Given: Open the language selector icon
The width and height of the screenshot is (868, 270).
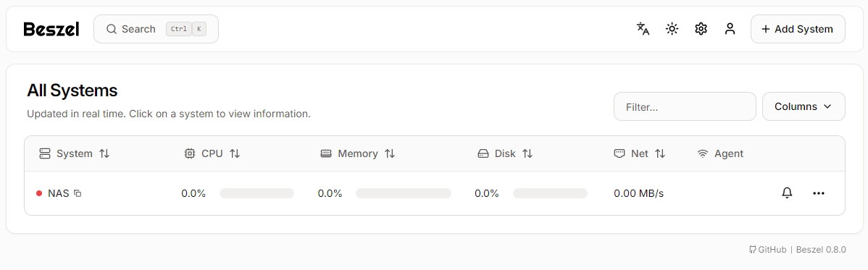Looking at the screenshot, I should pyautogui.click(x=643, y=29).
